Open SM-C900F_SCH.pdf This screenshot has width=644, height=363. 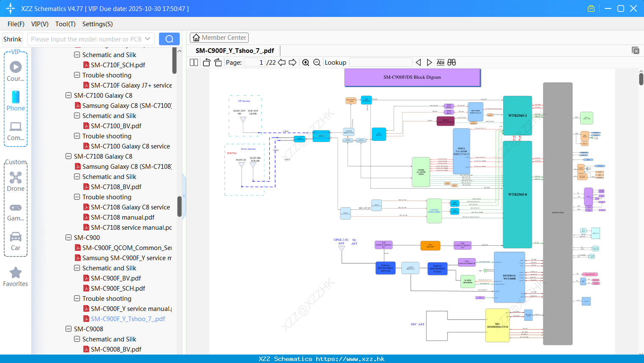(118, 288)
